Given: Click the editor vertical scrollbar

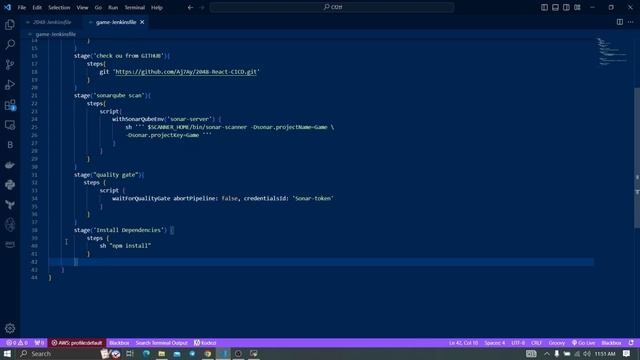Looking at the screenshot, I should (x=637, y=158).
